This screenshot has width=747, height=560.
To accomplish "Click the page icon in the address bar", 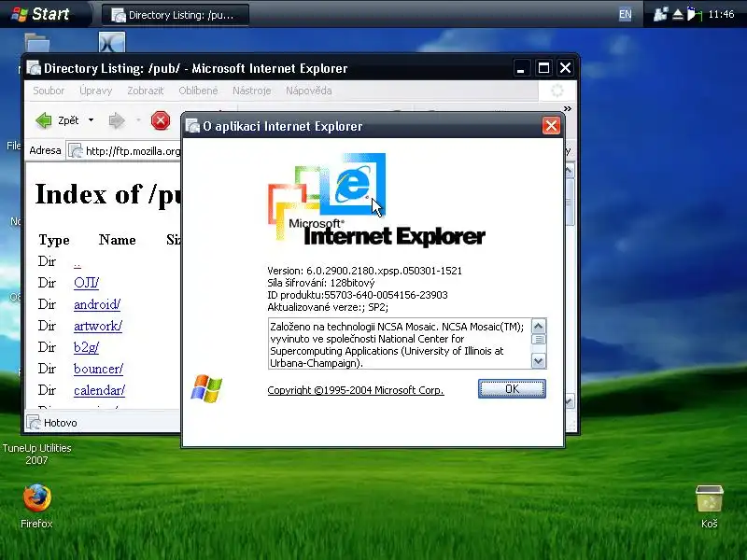I will tap(76, 151).
